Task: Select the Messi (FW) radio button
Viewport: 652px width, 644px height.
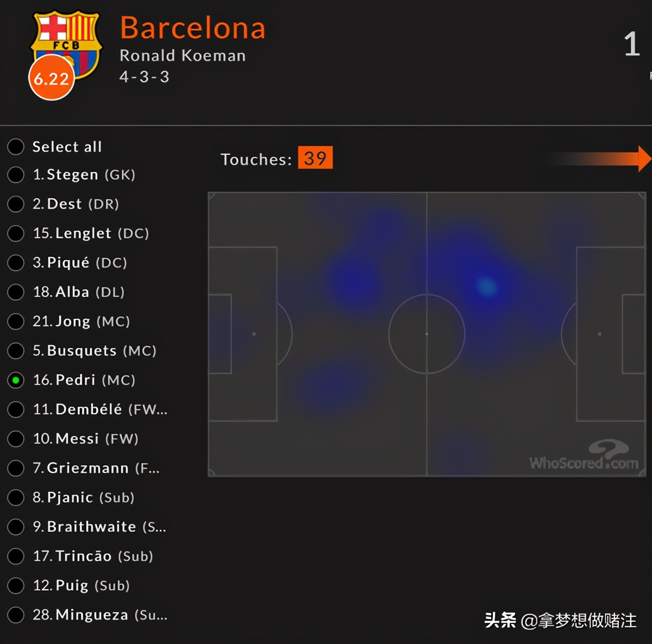Action: (16, 439)
